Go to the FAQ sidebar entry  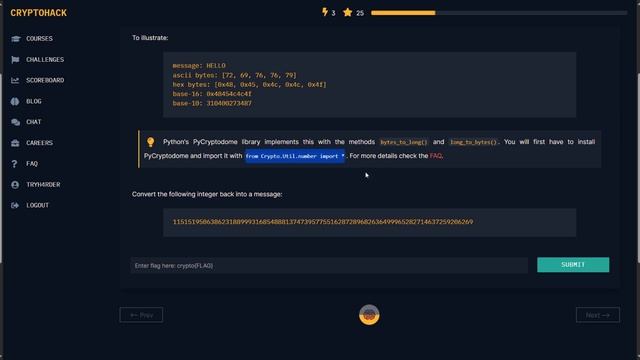(32, 164)
